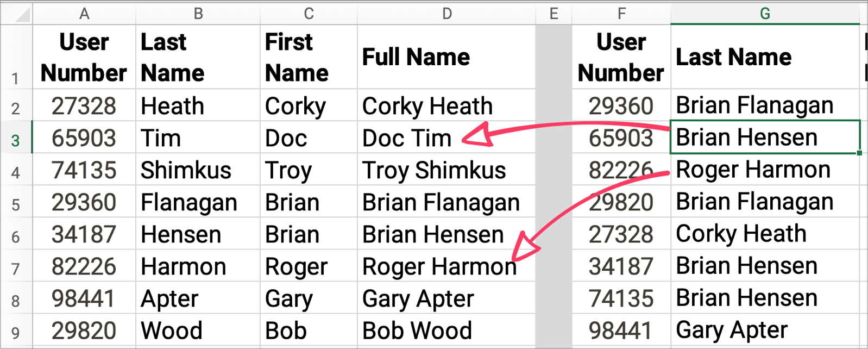
Task: Click the Corky Heath cell in column G
Action: coord(765,234)
